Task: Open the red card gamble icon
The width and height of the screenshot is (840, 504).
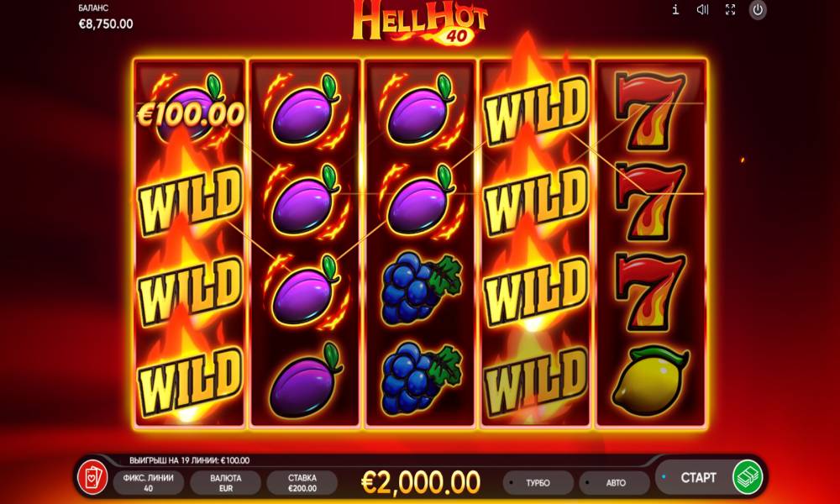Action: pyautogui.click(x=92, y=477)
